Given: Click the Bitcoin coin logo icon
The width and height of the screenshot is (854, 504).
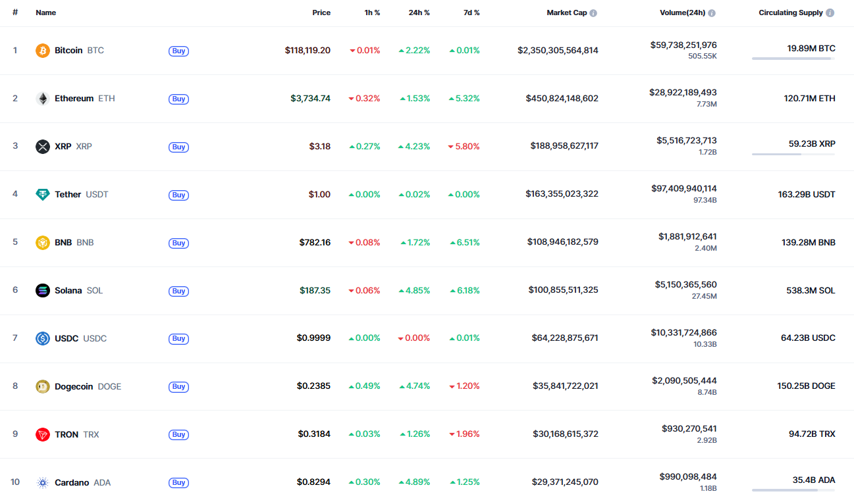Looking at the screenshot, I should coord(43,51).
